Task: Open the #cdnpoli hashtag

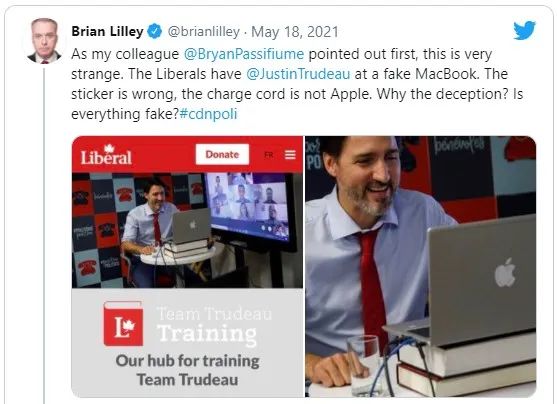Action: (208, 114)
